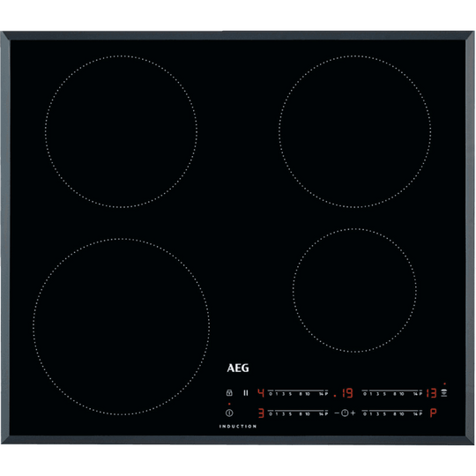Tap the large front left cooking zone
This screenshot has width=476, height=476.
click(x=121, y=327)
